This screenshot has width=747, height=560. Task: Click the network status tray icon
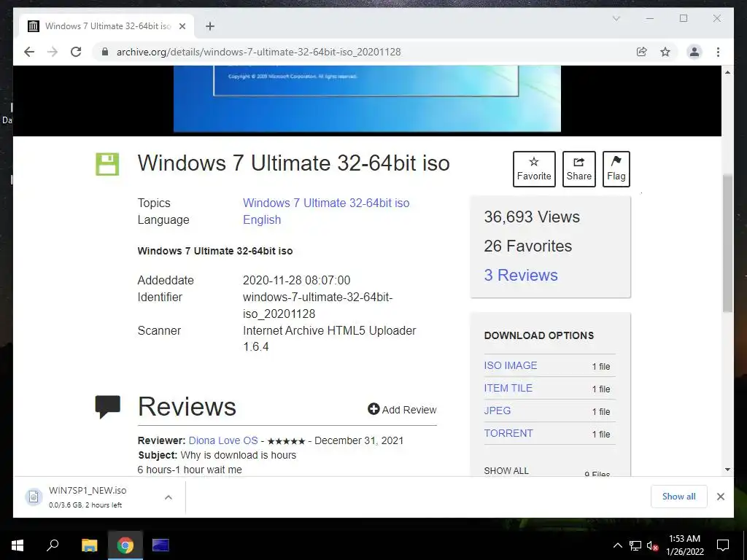coord(635,545)
